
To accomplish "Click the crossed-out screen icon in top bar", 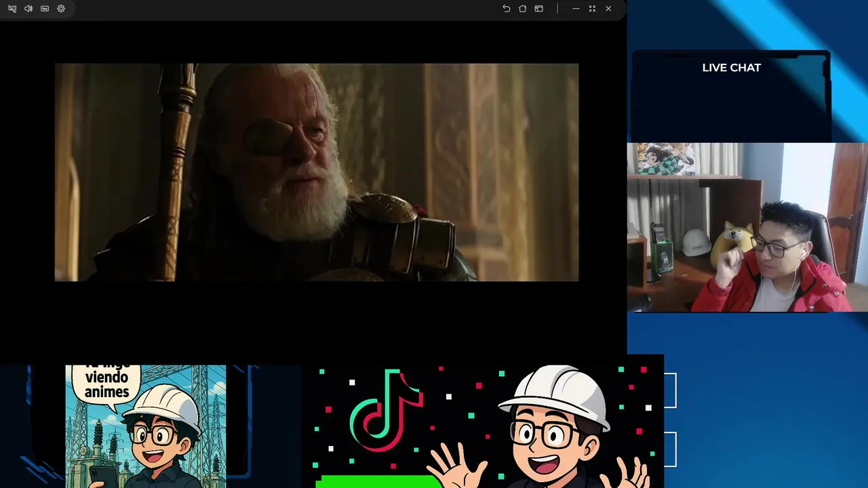I will point(12,9).
